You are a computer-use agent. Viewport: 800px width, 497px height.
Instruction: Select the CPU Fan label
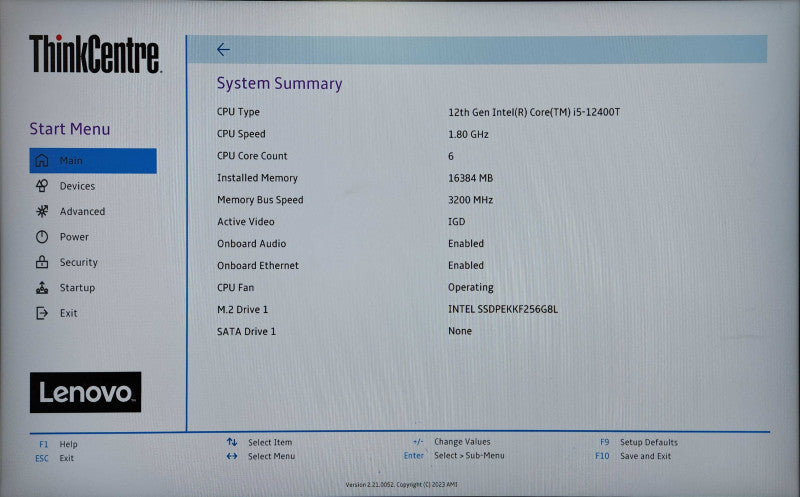(x=235, y=287)
